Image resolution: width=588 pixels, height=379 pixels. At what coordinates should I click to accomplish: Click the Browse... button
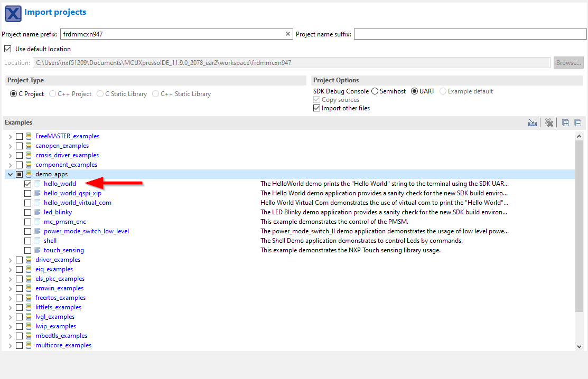click(x=568, y=63)
